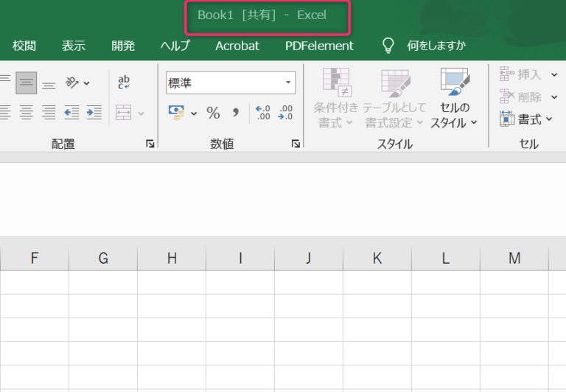Toggle wrap text button
The height and width of the screenshot is (392, 566).
(124, 83)
